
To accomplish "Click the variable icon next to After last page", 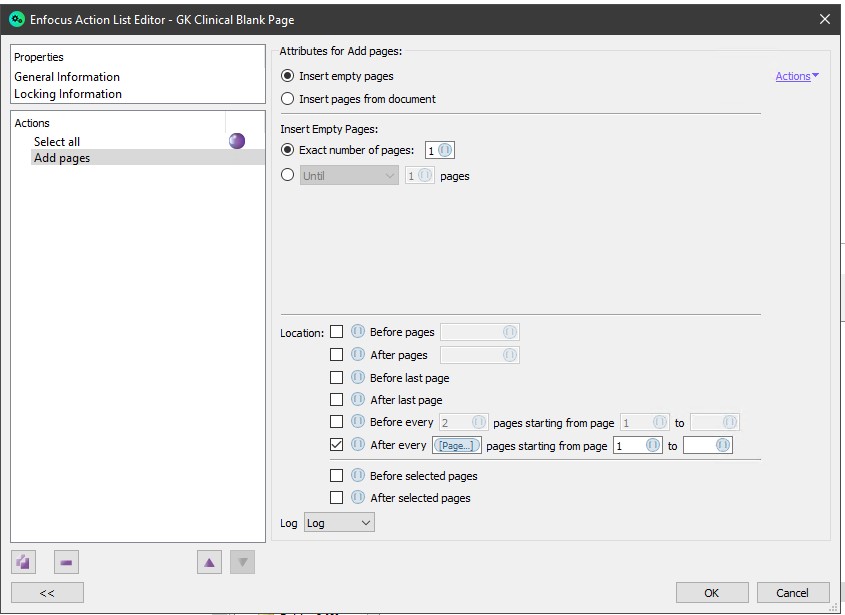I will 358,400.
